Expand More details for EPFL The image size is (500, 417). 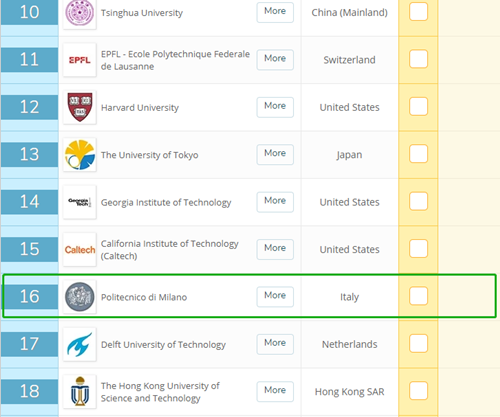(x=275, y=60)
